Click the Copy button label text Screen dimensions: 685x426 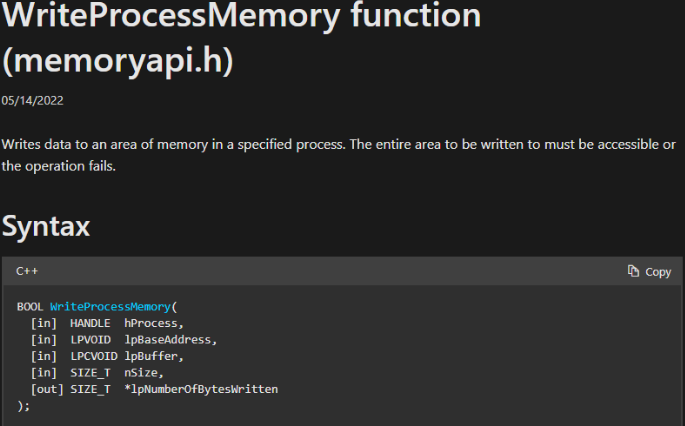[658, 271]
